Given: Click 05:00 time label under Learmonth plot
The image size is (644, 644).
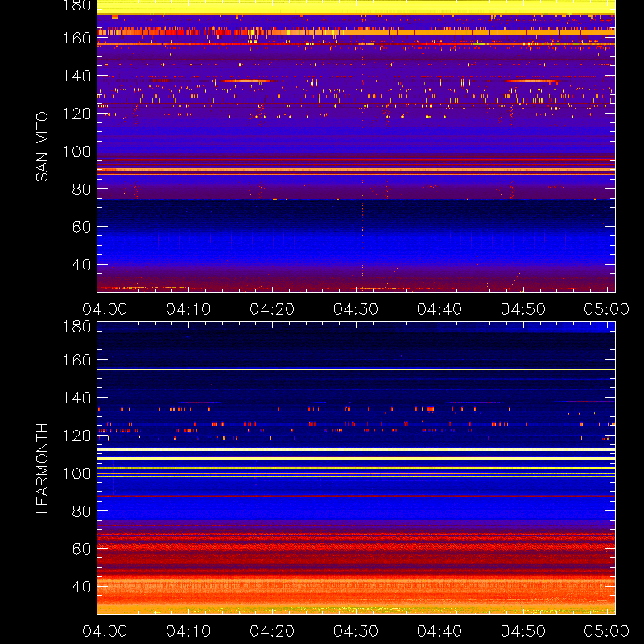Looking at the screenshot, I should click(607, 631).
